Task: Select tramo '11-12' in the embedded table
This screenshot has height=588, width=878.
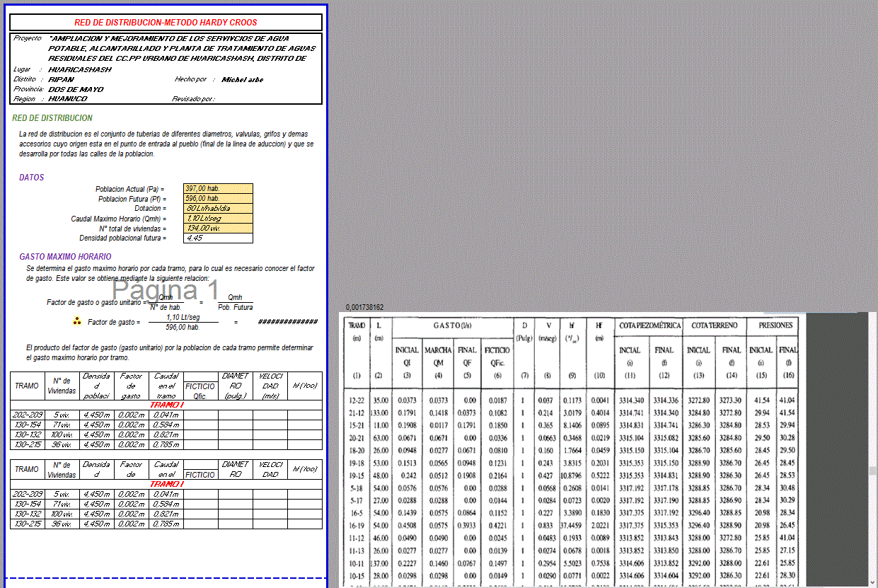Action: click(357, 538)
